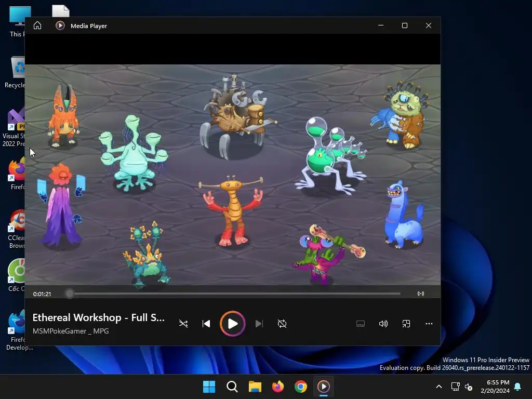
Task: Open File Explorer from taskbar
Action: pyautogui.click(x=255, y=387)
